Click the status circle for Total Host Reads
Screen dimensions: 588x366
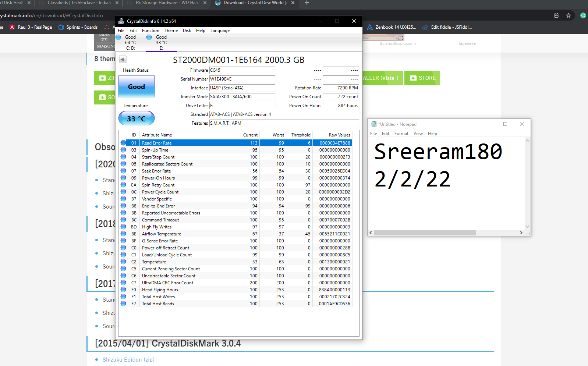(x=123, y=303)
